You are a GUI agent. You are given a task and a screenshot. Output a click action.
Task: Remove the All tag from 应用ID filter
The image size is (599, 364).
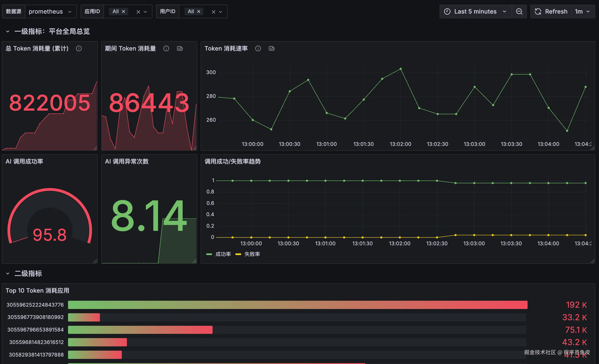point(123,11)
